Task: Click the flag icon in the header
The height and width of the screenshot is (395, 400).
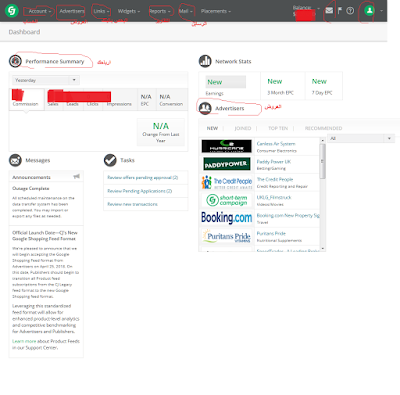Action: point(340,11)
